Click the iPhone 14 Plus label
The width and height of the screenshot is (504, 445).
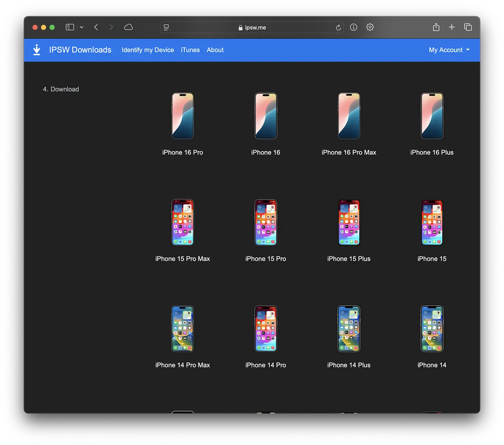pyautogui.click(x=349, y=365)
